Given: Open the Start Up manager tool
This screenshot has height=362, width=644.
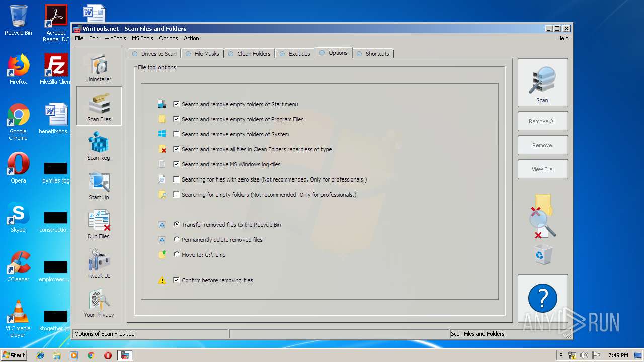Looking at the screenshot, I should tap(99, 185).
